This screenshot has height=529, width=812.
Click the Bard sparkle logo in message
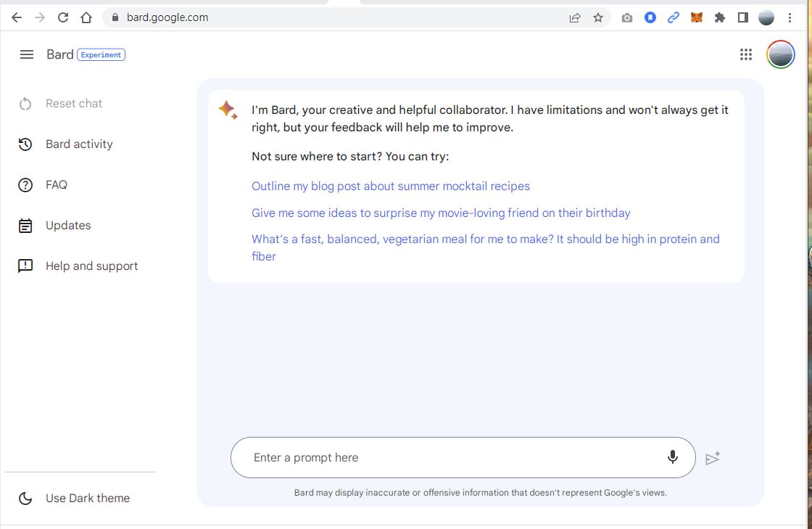click(x=228, y=110)
